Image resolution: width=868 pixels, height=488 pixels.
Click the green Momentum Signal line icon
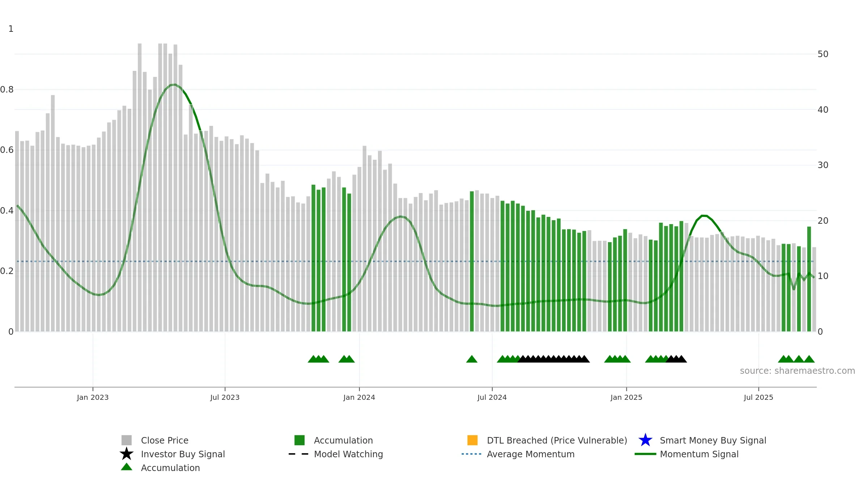(645, 454)
